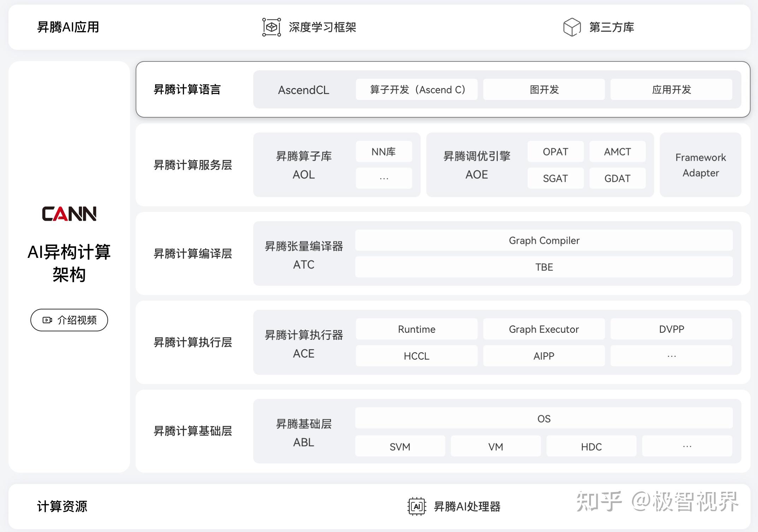Screen dimensions: 758x532
Task: Click the HCCL communication module
Action: pyautogui.click(x=416, y=356)
